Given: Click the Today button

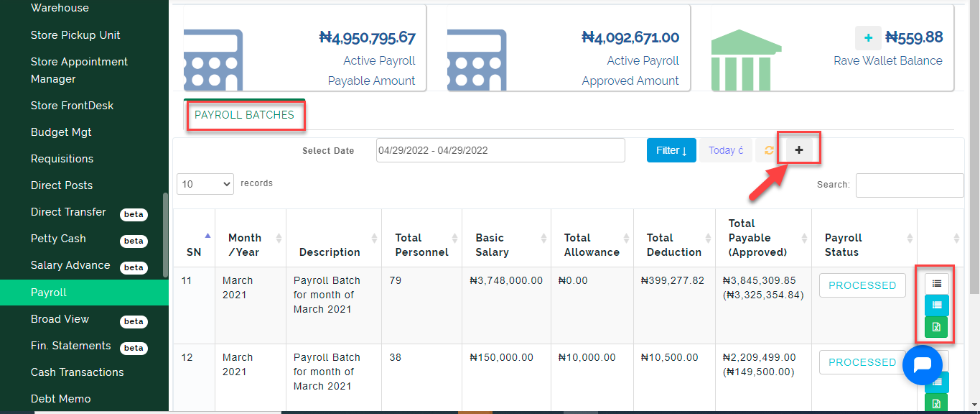Looking at the screenshot, I should [726, 150].
